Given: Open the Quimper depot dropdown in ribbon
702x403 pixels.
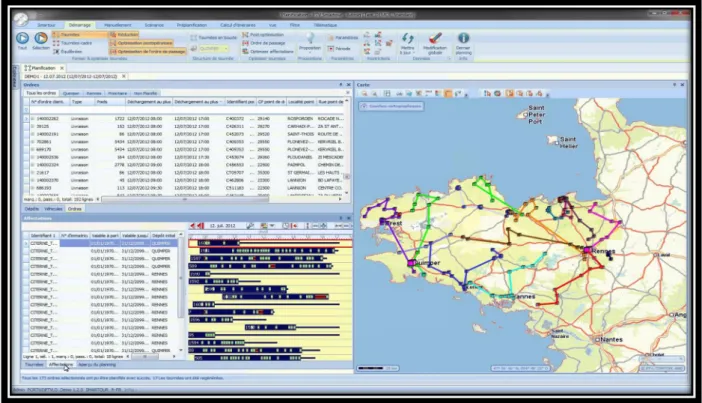Looking at the screenshot, I should [214, 48].
